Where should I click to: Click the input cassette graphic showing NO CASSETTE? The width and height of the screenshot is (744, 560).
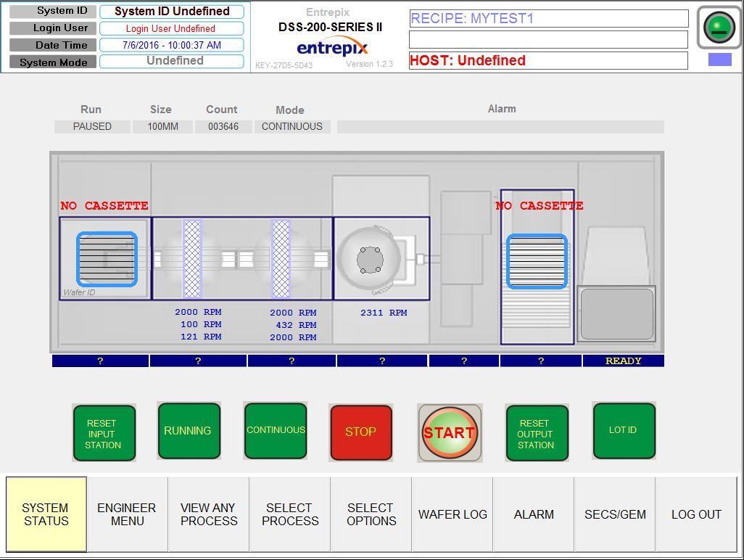point(107,258)
